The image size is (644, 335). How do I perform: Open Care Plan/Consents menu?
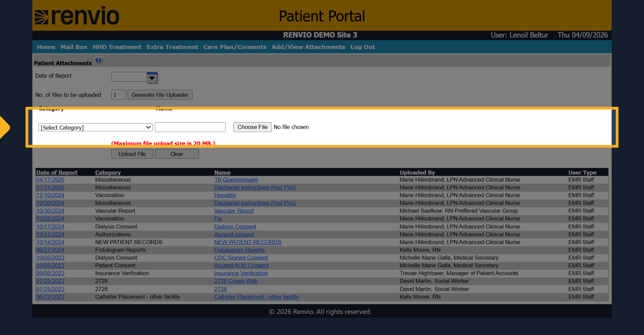coord(235,47)
